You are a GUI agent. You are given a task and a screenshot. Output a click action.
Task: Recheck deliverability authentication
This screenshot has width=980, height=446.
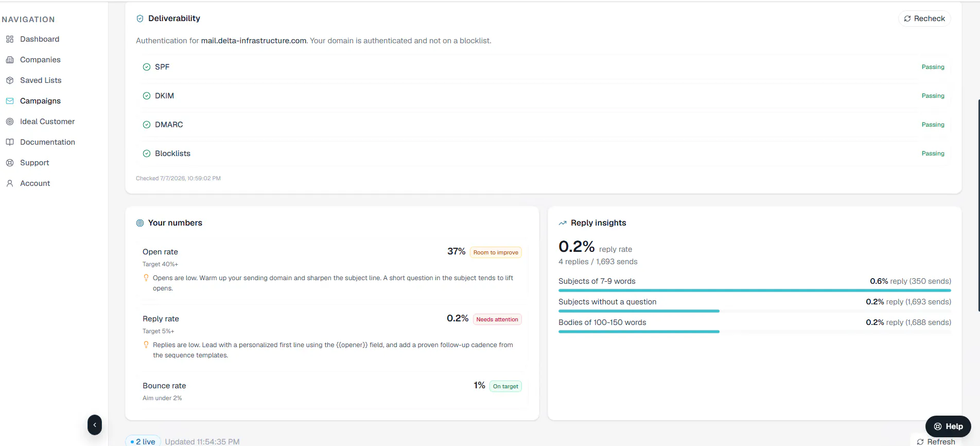coord(924,19)
